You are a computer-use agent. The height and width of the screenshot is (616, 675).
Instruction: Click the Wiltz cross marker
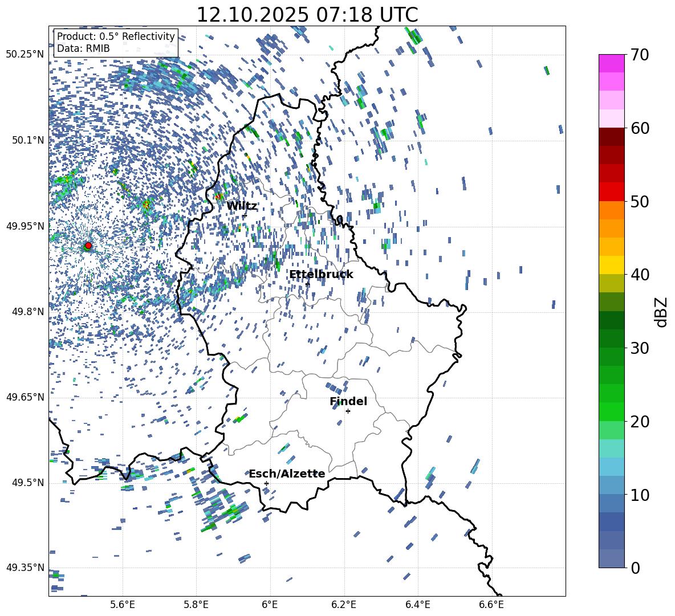pos(245,215)
